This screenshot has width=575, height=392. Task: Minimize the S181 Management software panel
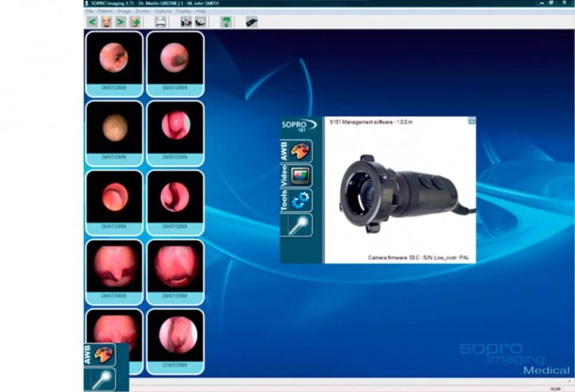point(472,120)
